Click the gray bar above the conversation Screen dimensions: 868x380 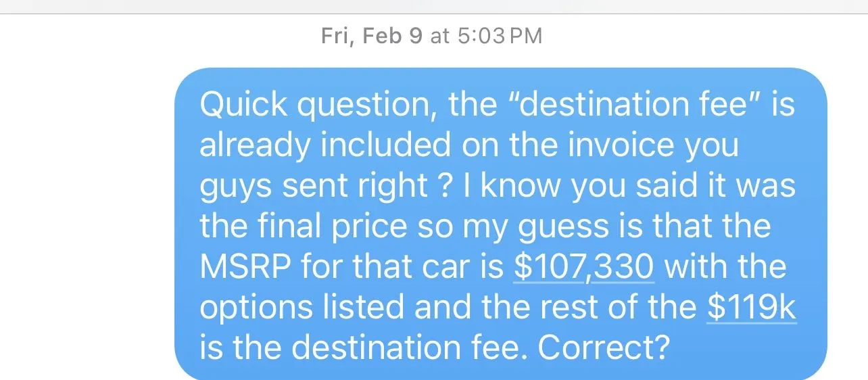coord(434,6)
